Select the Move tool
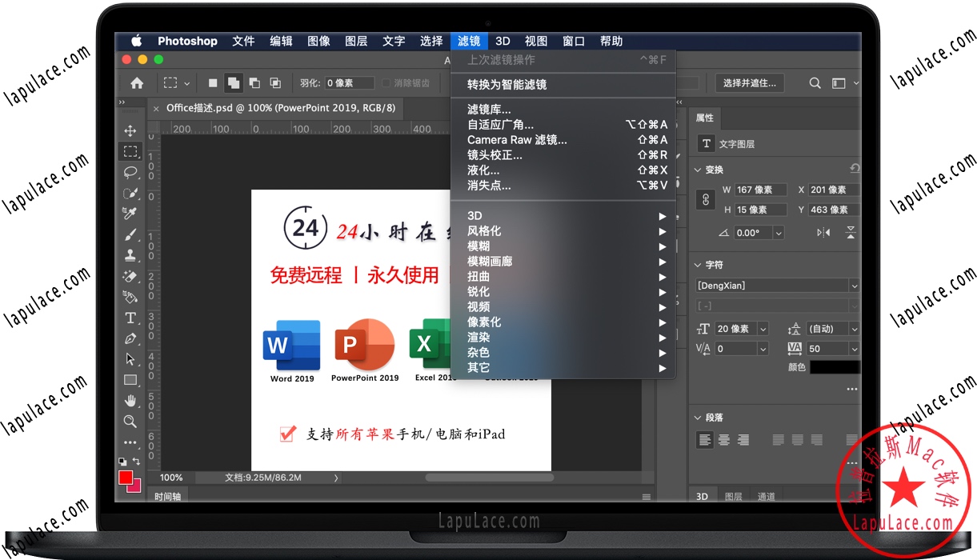The height and width of the screenshot is (560, 977). 130,130
